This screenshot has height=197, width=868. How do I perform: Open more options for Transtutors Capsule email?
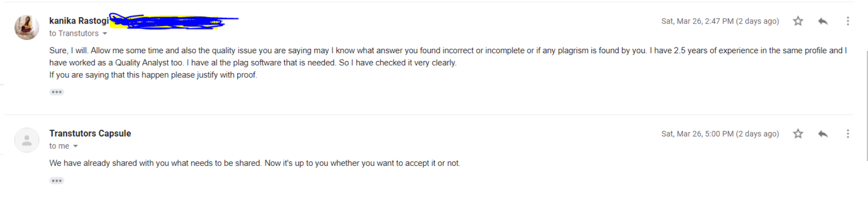coord(847,134)
